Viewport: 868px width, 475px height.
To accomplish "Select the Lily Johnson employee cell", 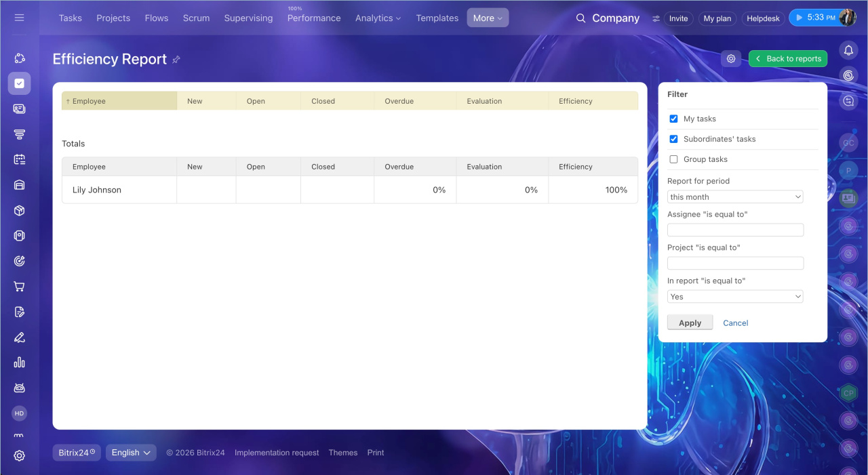I will click(x=119, y=190).
